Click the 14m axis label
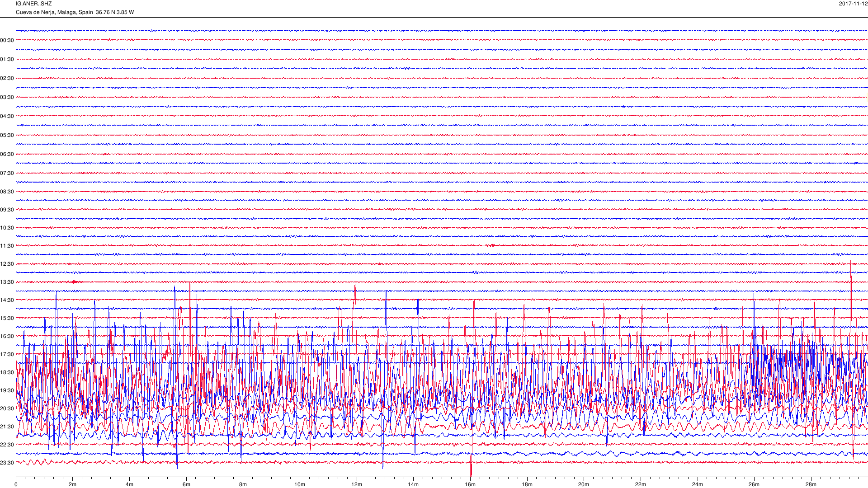868x488 pixels. 413,484
